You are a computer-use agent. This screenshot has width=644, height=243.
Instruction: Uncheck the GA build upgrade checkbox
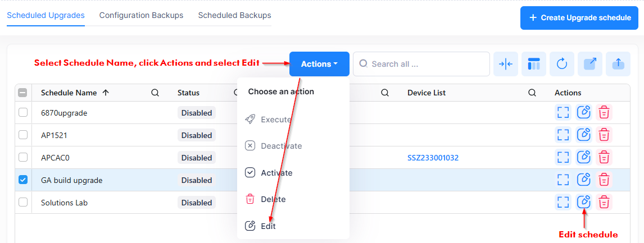23,180
